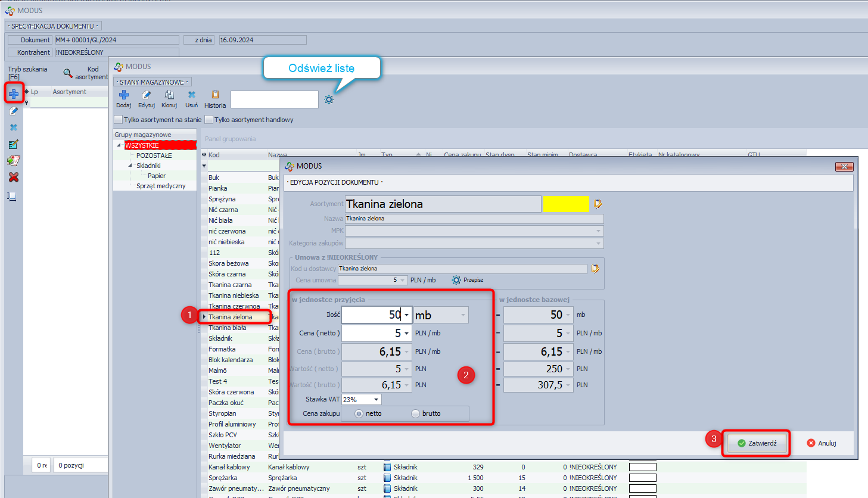Image resolution: width=868 pixels, height=498 pixels.
Task: Click the Edytuj pencil icon in the toolbar
Action: (x=147, y=95)
